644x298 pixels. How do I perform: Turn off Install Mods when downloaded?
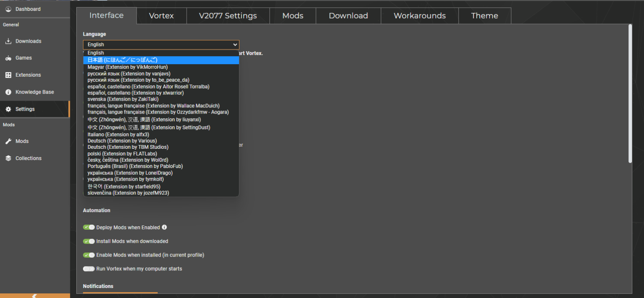(89, 241)
